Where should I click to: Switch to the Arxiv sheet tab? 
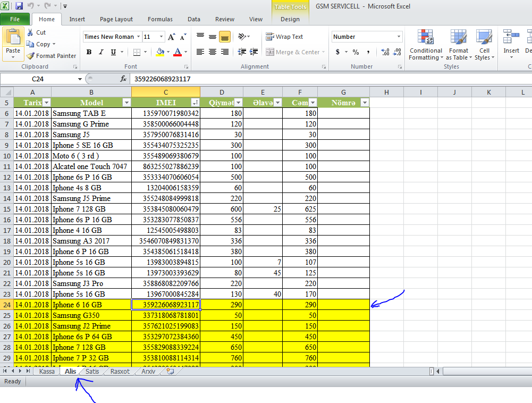(x=148, y=372)
